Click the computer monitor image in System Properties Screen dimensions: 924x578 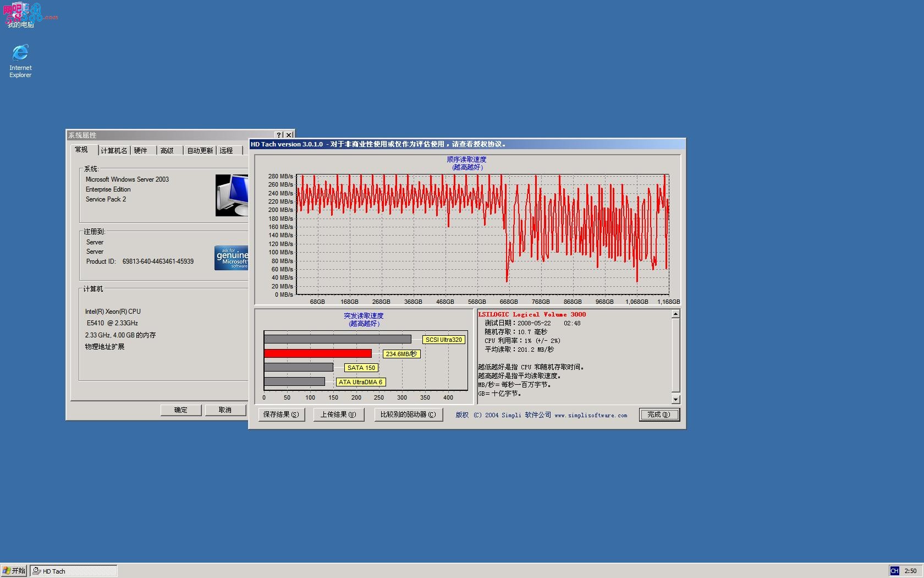[x=232, y=195]
